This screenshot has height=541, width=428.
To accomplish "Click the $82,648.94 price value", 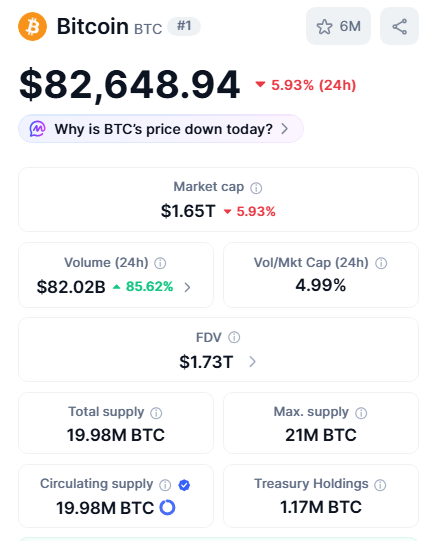I will (129, 85).
